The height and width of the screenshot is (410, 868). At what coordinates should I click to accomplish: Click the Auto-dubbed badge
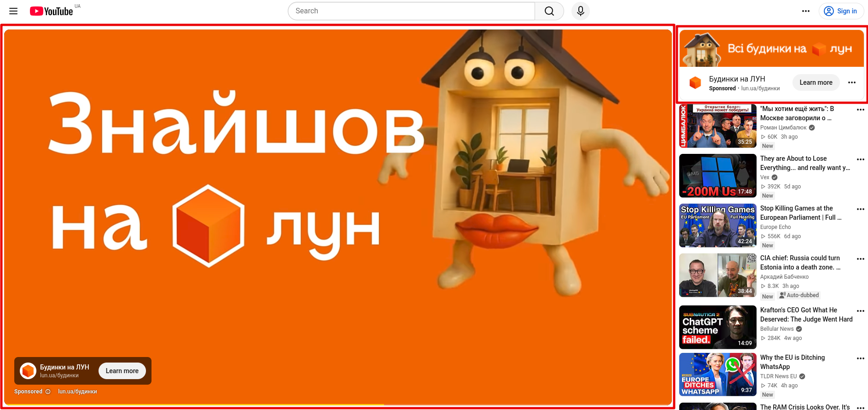[799, 295]
